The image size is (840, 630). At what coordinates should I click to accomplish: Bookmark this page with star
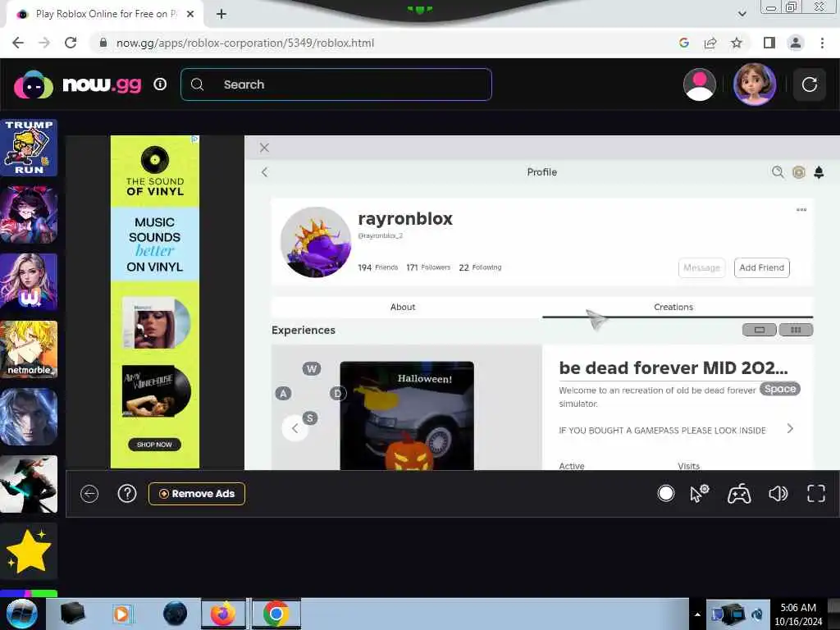(737, 43)
